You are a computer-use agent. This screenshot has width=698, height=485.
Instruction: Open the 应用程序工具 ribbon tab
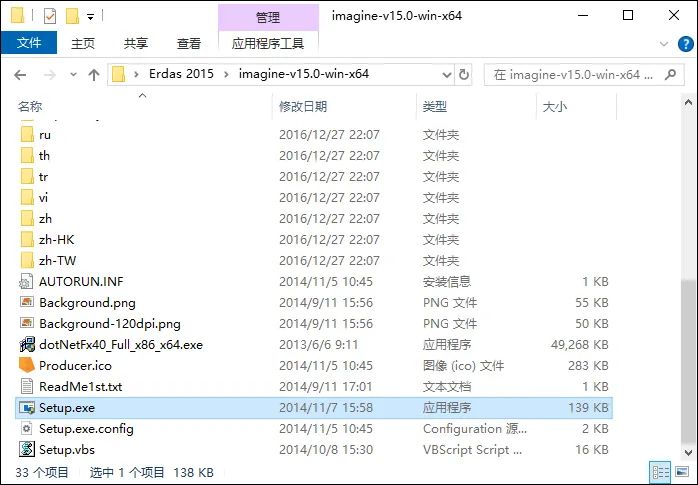tap(268, 43)
